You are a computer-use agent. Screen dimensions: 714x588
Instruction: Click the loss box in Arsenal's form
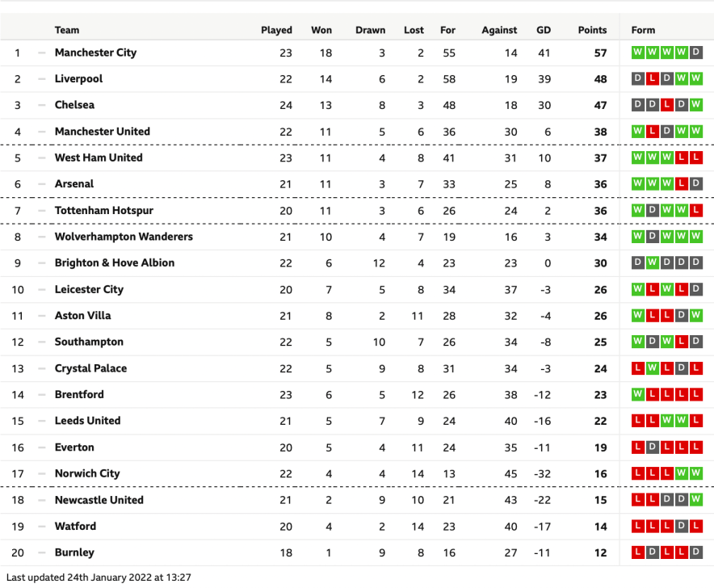(682, 184)
